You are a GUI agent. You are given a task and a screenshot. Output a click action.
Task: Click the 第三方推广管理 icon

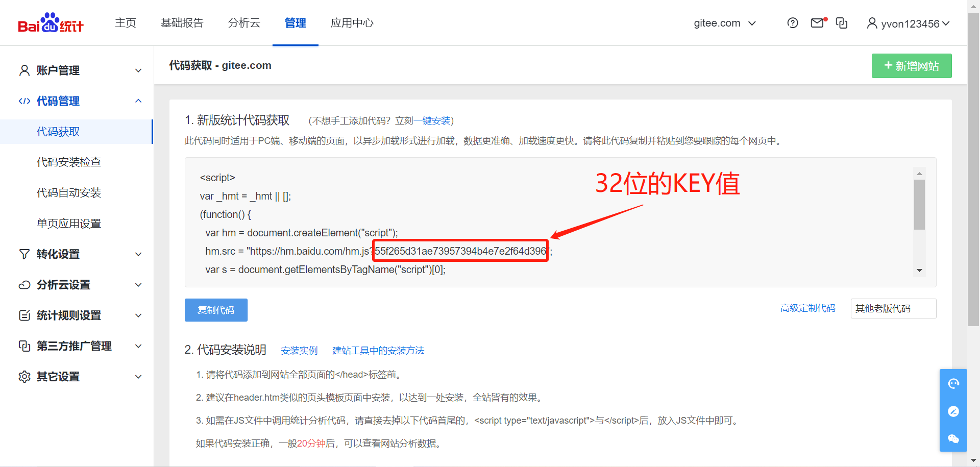tap(24, 346)
